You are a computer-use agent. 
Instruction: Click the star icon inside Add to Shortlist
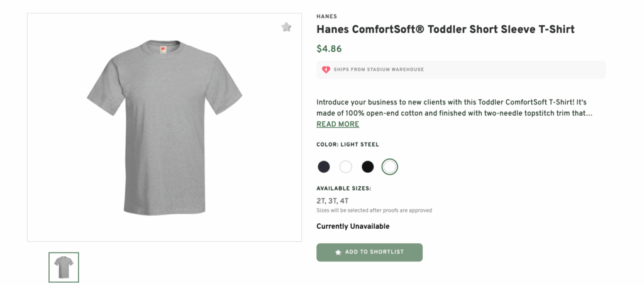[338, 252]
